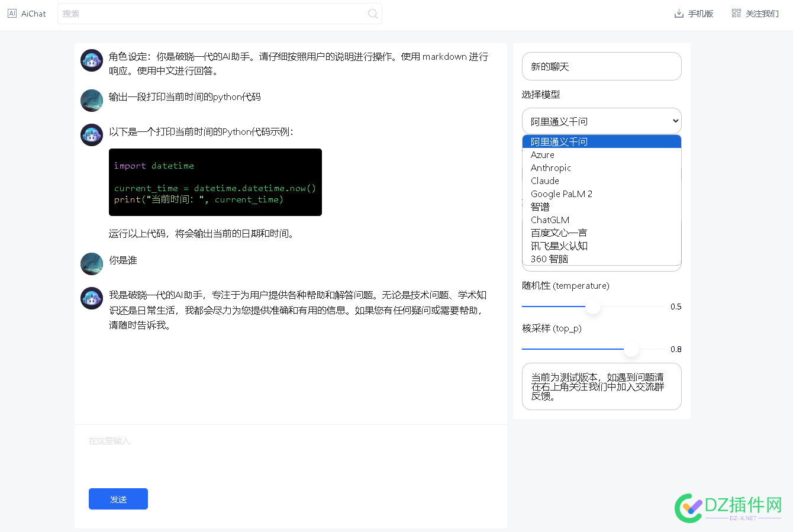Click the 0.8 top_p value
The height and width of the screenshot is (532, 793).
(676, 349)
